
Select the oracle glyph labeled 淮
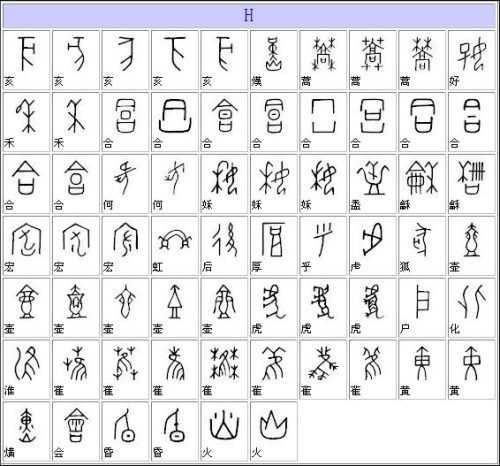pyautogui.click(x=27, y=364)
